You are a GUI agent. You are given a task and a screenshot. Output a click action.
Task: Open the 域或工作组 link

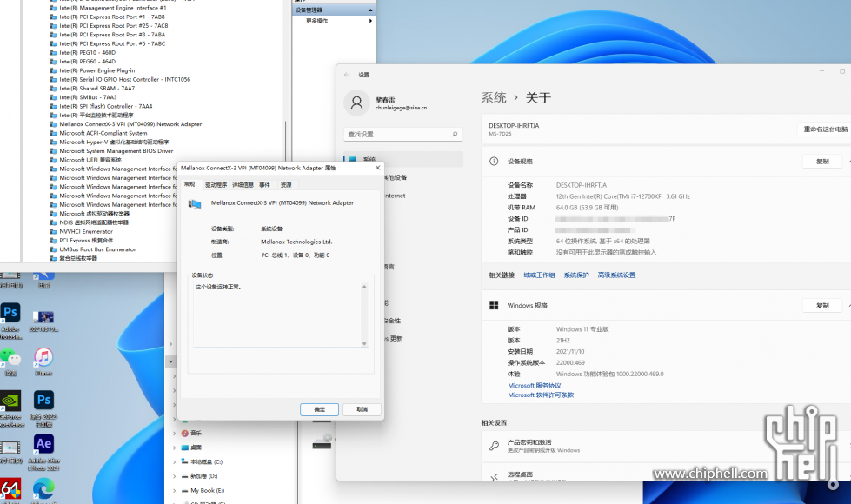[x=539, y=275]
